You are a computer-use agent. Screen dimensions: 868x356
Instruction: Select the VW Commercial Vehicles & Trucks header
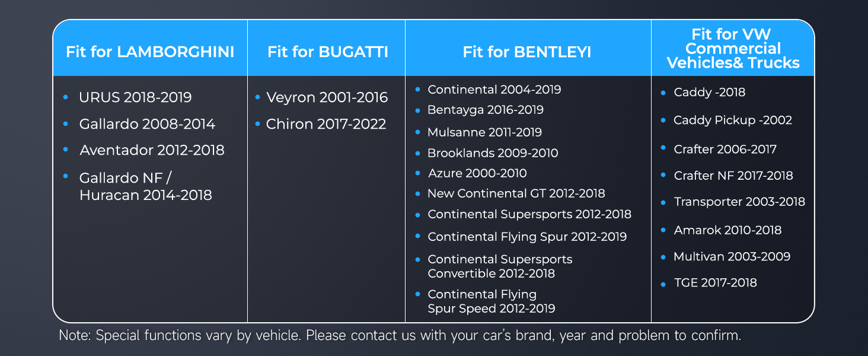pos(733,49)
